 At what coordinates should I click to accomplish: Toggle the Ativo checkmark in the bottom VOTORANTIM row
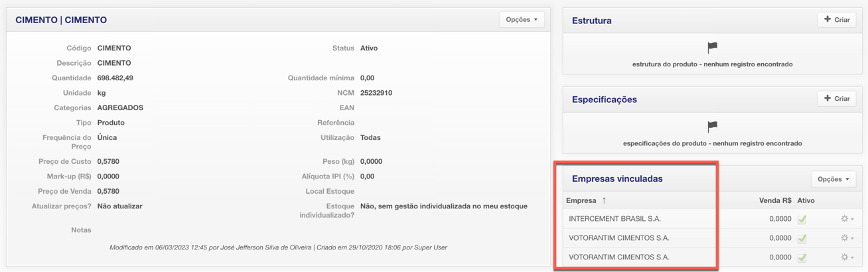click(x=802, y=257)
